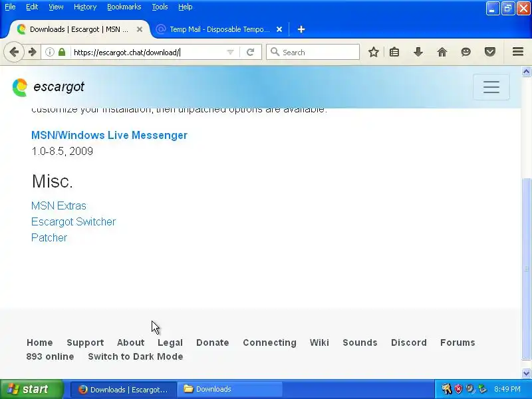Open the Bookmarks menu
The image size is (532, 399).
click(x=124, y=7)
